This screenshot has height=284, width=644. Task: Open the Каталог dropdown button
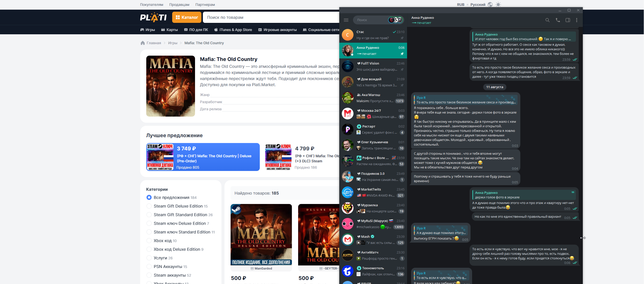tap(187, 17)
